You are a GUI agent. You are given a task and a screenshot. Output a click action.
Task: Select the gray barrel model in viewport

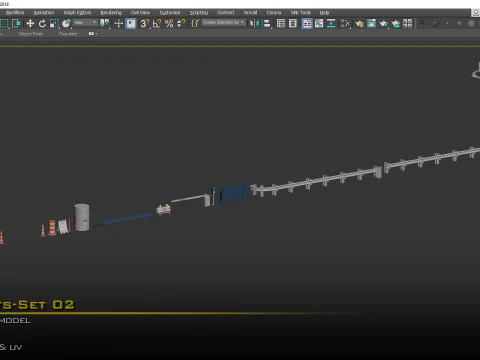tap(82, 218)
